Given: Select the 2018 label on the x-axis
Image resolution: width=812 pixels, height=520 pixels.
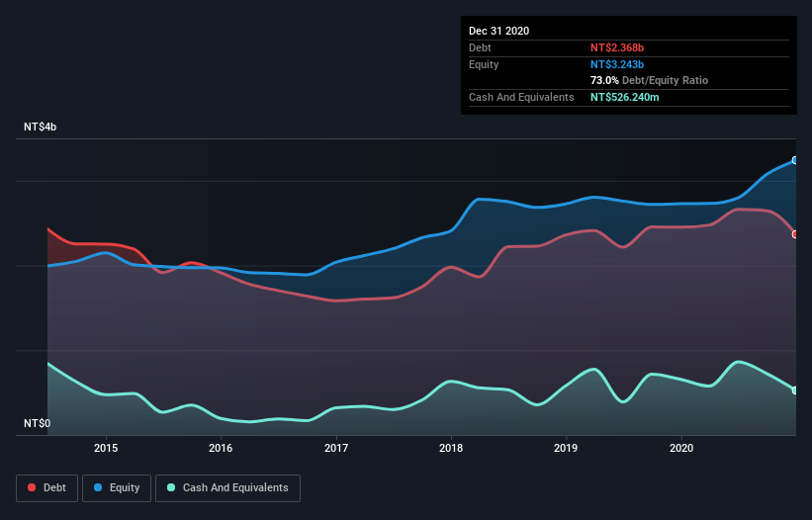Looking at the screenshot, I should (451, 447).
